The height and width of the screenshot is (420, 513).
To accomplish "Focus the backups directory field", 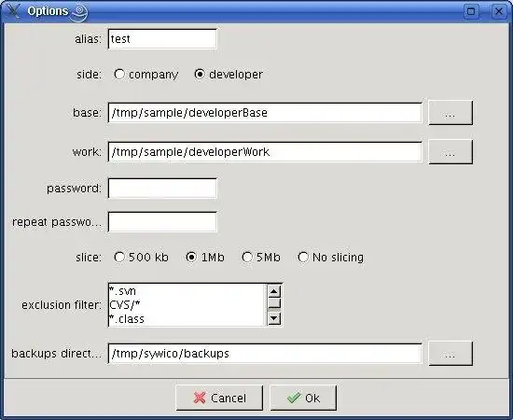I will click(x=265, y=354).
